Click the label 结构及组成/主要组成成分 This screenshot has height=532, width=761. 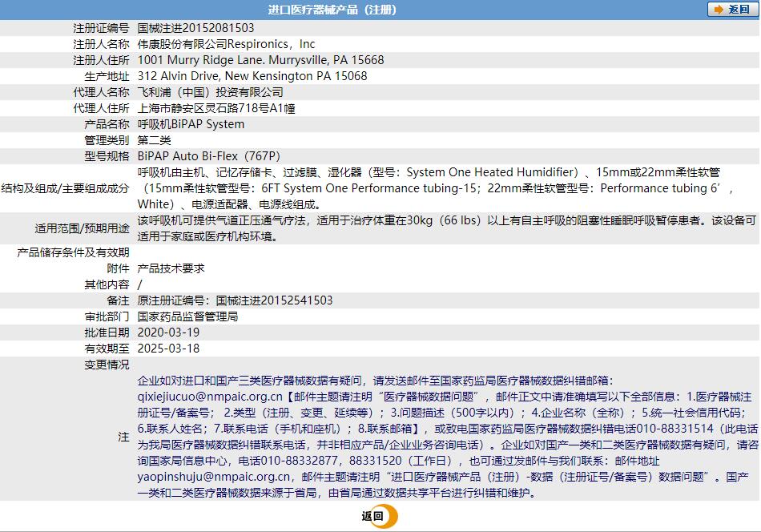(65, 188)
